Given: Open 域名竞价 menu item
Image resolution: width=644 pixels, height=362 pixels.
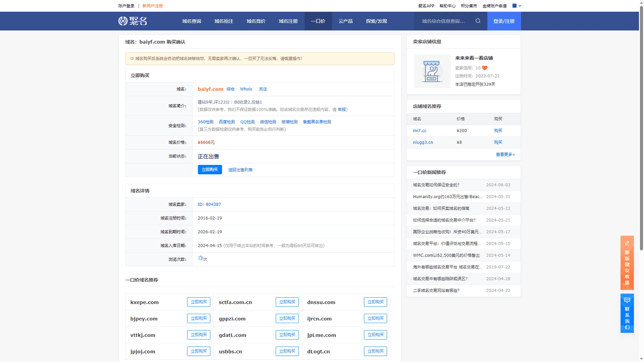Looking at the screenshot, I should (x=256, y=21).
